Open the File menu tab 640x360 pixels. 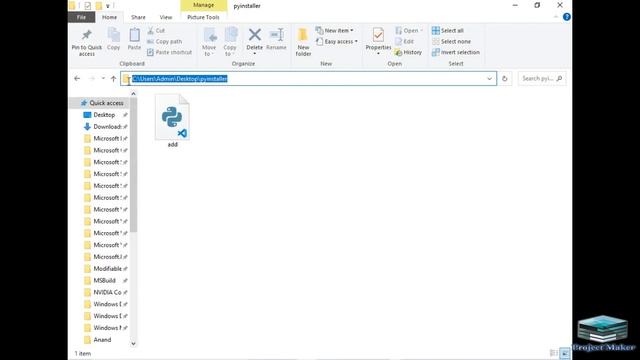(82, 17)
